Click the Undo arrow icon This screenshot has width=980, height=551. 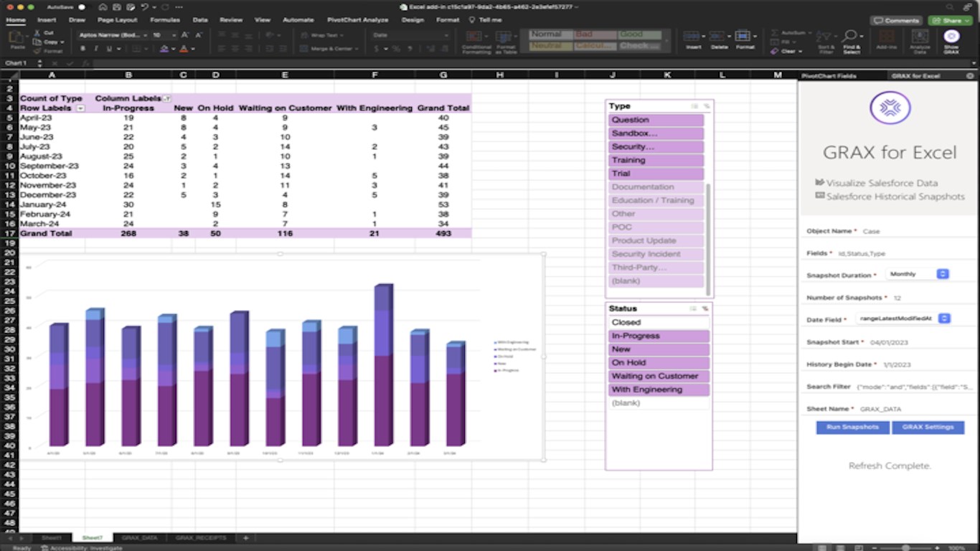coord(145,6)
